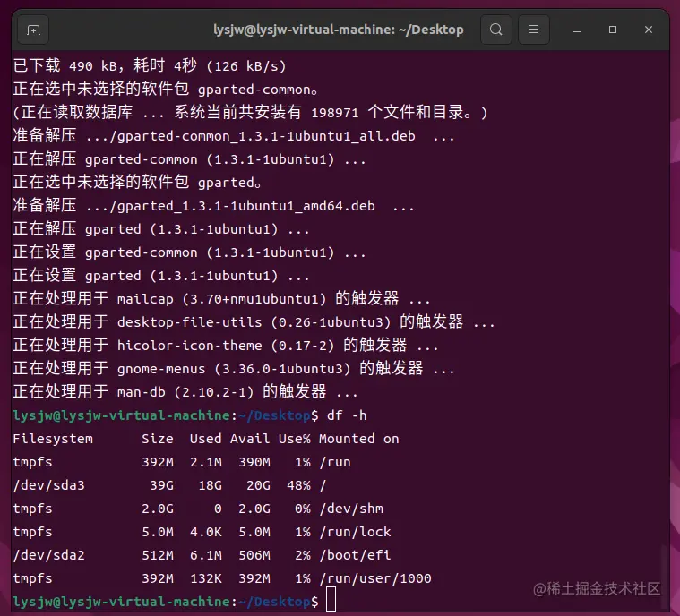Click the '4.0K' used value
680x616 pixels.
pyautogui.click(x=205, y=532)
